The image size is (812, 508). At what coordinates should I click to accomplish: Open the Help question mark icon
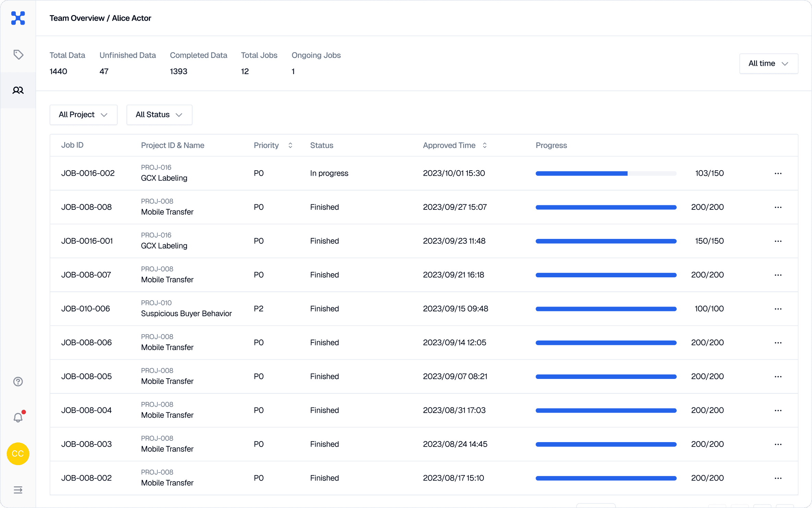click(x=18, y=381)
